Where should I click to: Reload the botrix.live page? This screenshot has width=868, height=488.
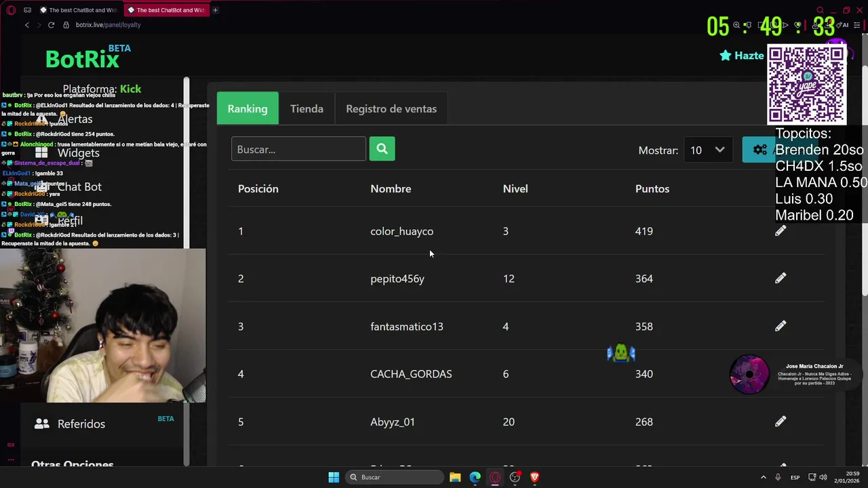tap(51, 25)
